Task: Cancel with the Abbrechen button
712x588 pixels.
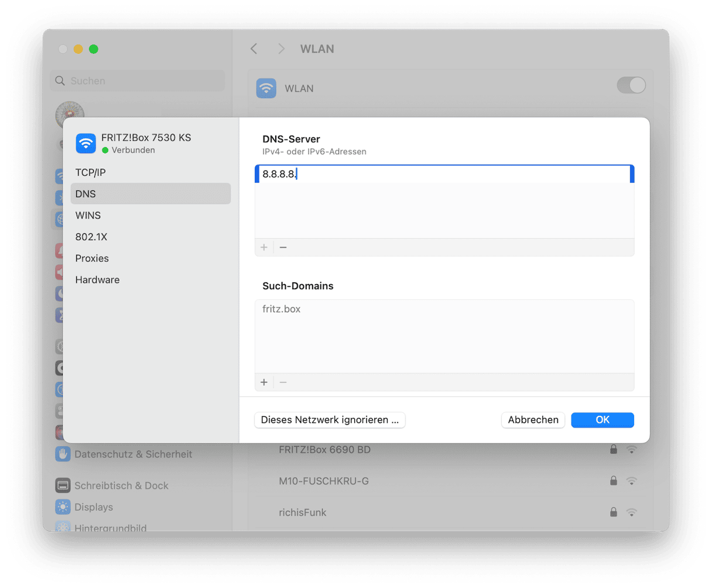Action: tap(533, 420)
